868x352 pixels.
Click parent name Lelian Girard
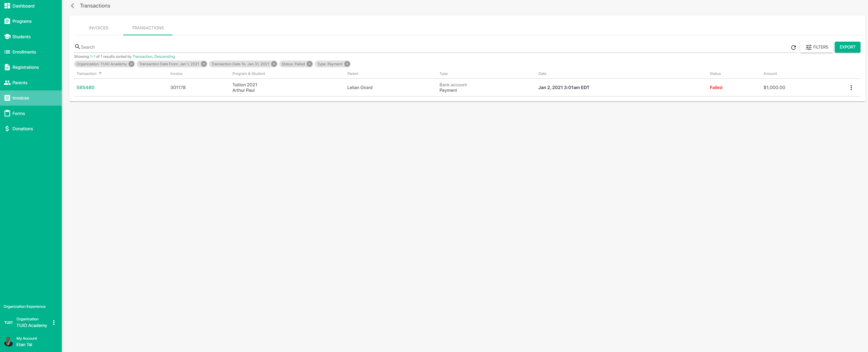pos(360,88)
